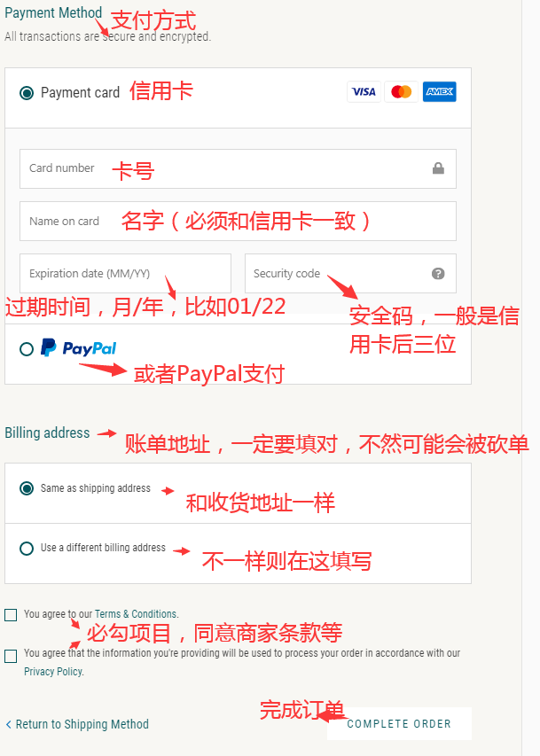The image size is (540, 756).
Task: Select Use a different billing address
Action: (27, 549)
